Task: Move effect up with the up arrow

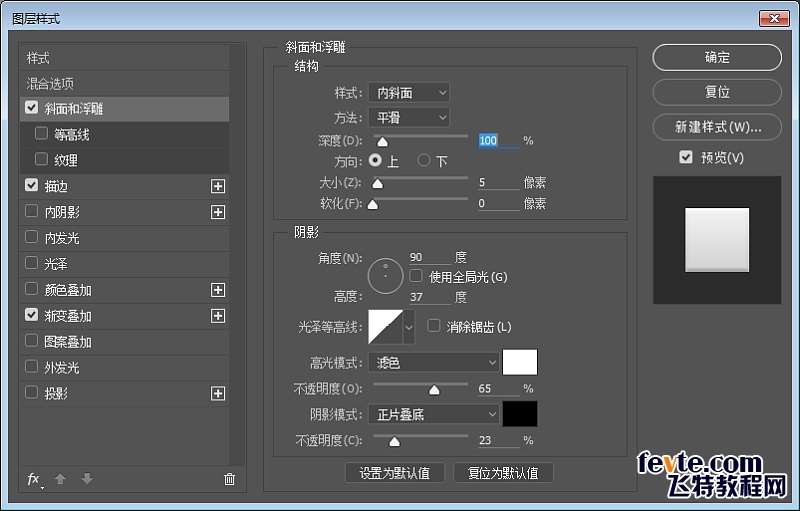Action: 60,479
